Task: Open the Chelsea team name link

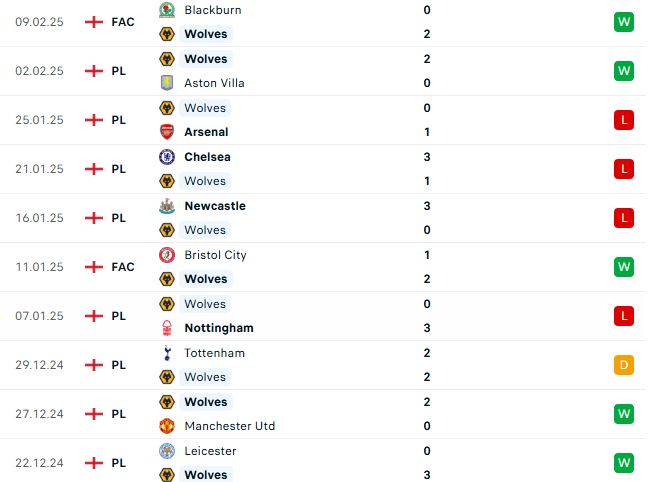Action: coord(207,157)
